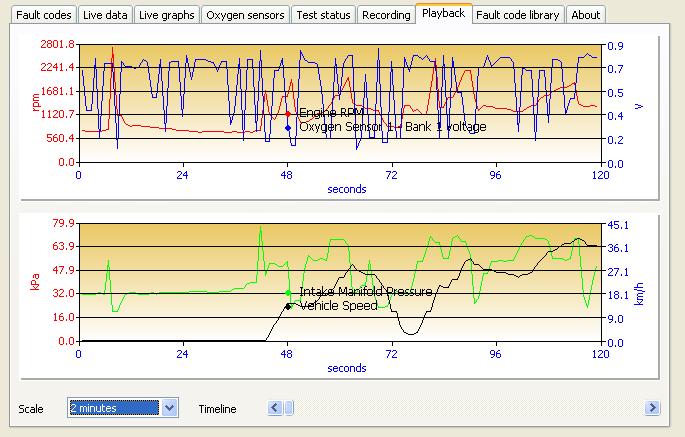
Task: Switch to the Fault codes tab
Action: pyautogui.click(x=44, y=15)
